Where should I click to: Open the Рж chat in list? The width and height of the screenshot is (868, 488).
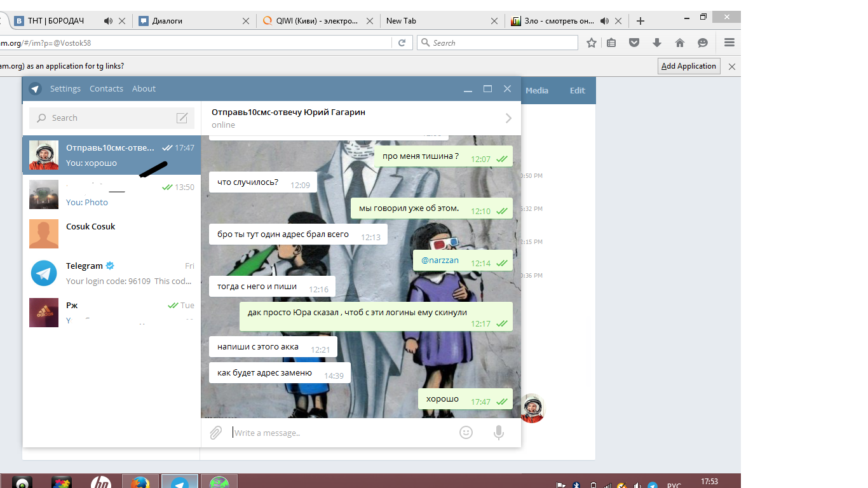click(x=112, y=313)
